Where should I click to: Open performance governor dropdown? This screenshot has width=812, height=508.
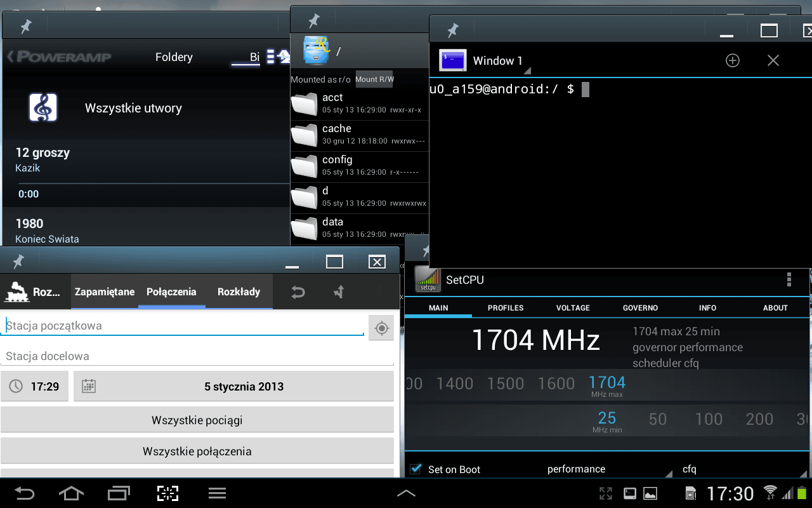tap(608, 469)
